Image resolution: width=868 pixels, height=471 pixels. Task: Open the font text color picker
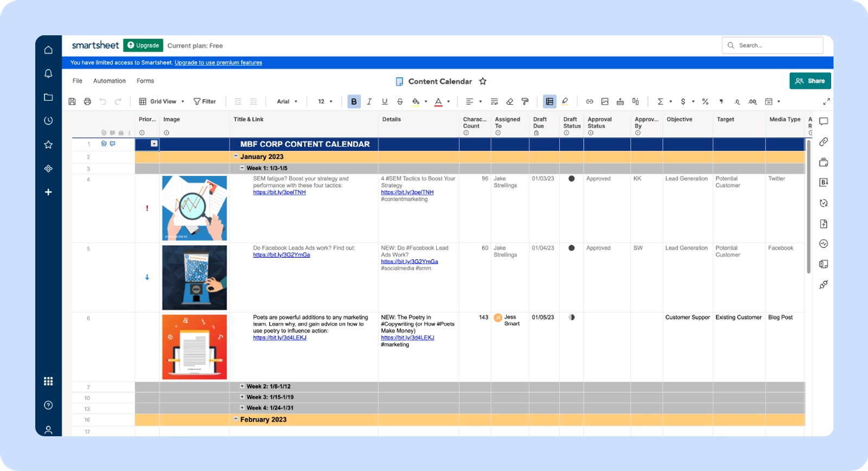click(441, 101)
